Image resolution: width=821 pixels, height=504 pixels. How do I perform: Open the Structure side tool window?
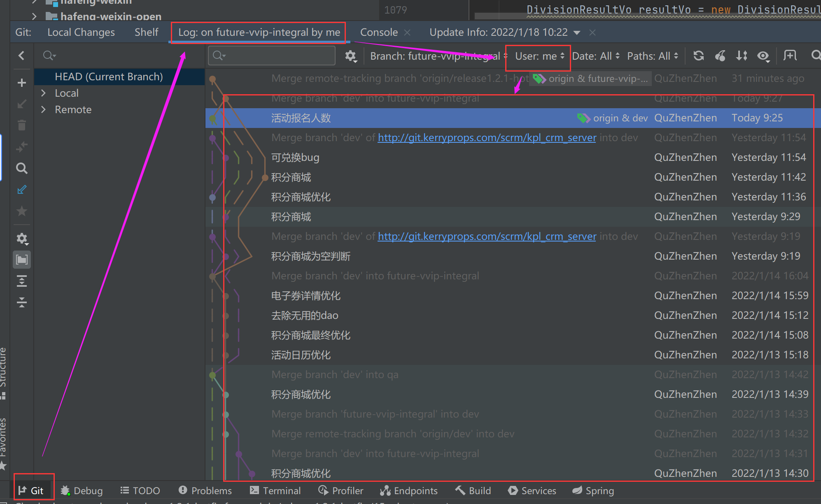(3, 373)
